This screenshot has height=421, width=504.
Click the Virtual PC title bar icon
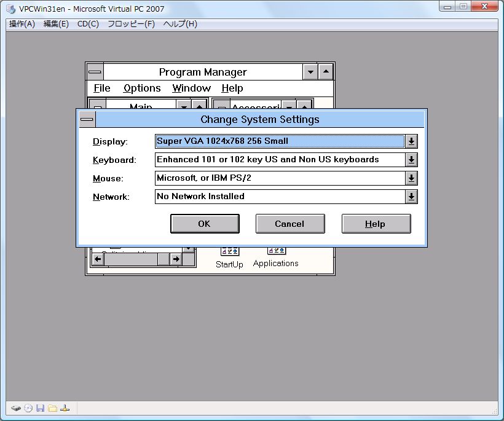click(x=10, y=9)
